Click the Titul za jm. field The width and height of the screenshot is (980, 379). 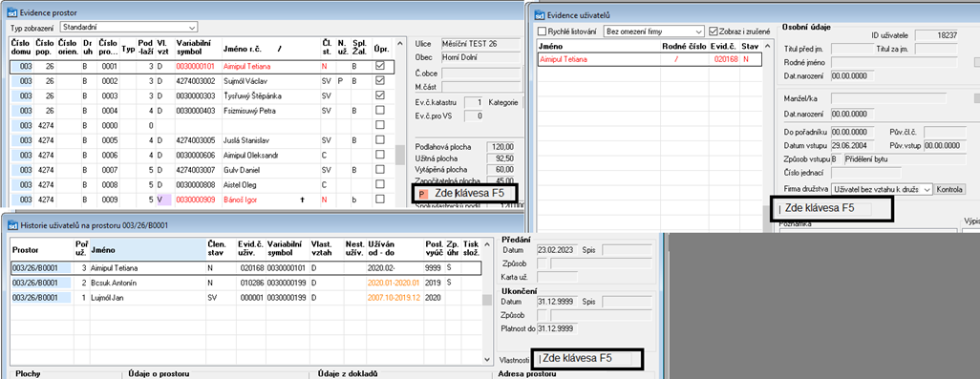click(x=935, y=49)
